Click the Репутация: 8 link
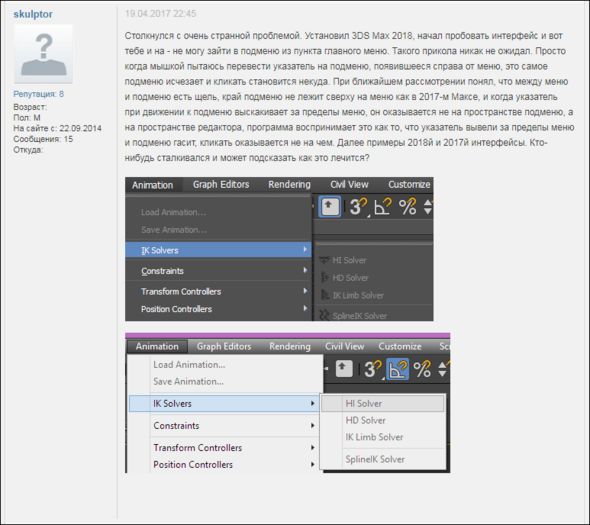Screen dimensions: 590x525 click(x=38, y=94)
